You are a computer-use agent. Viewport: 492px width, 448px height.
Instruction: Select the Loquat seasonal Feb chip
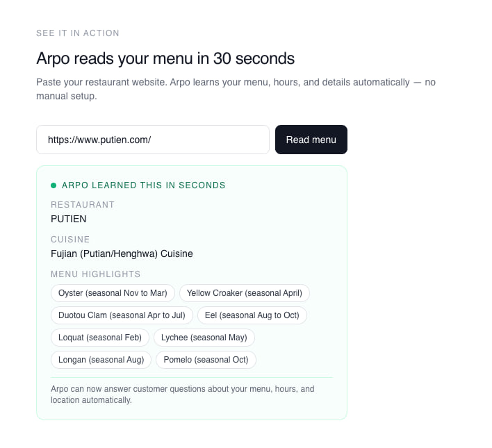pyautogui.click(x=100, y=338)
